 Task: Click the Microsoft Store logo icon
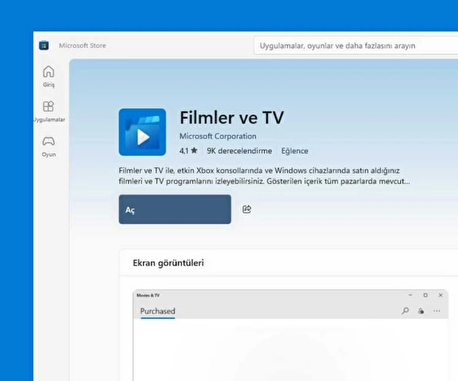pos(44,45)
